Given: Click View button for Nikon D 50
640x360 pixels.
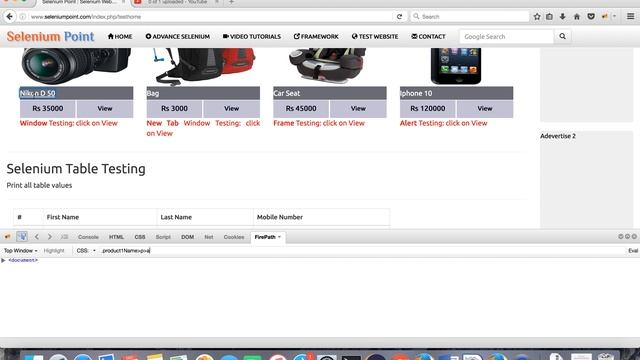Looking at the screenshot, I should pos(105,109).
